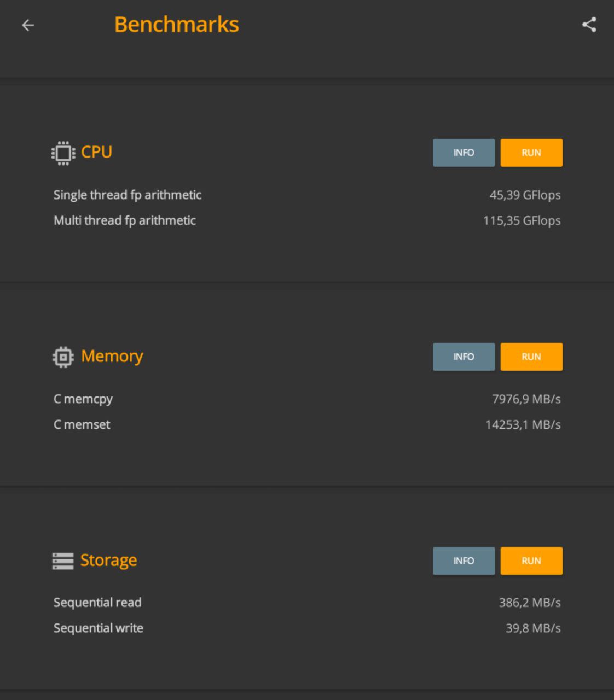The width and height of the screenshot is (614, 700).
Task: Click the Storage stack icon
Action: pyautogui.click(x=63, y=561)
